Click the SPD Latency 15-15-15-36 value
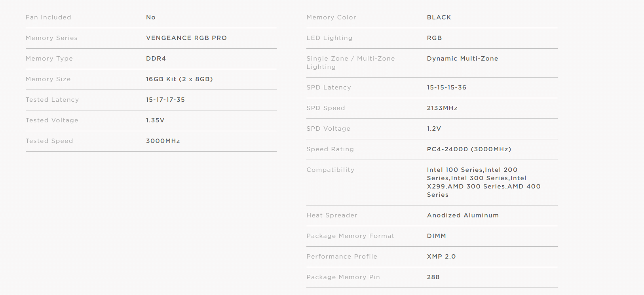The image size is (644, 295). click(446, 88)
